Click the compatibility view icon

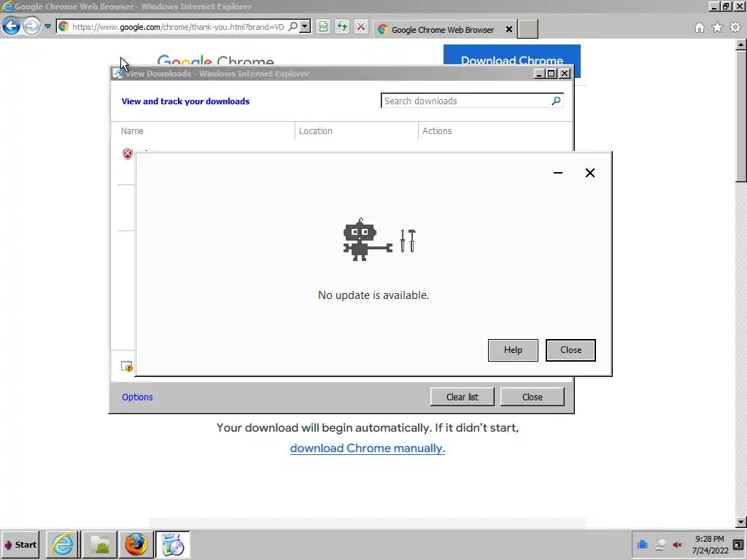click(323, 27)
